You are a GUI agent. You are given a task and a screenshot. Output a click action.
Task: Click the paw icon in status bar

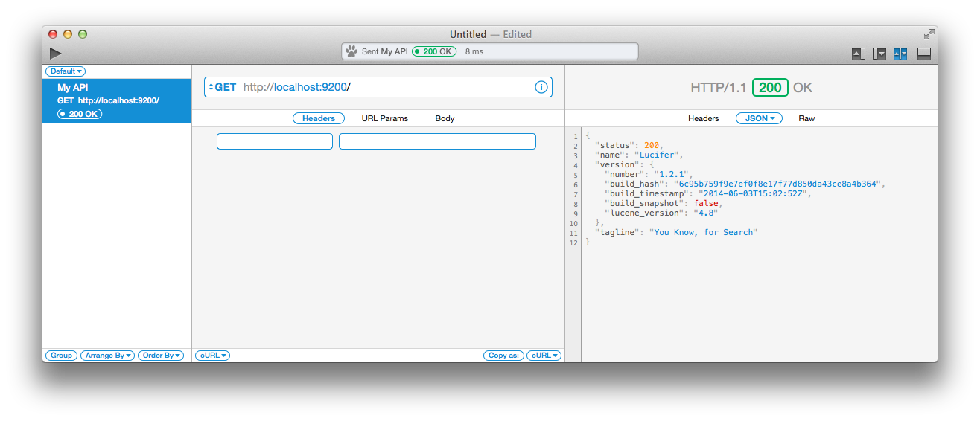click(351, 51)
